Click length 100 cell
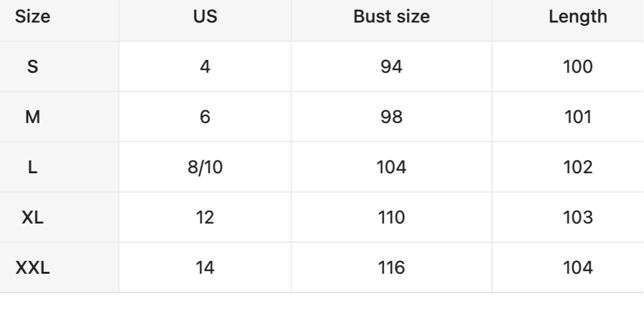Screen dimensions: 644x315 tap(578, 68)
